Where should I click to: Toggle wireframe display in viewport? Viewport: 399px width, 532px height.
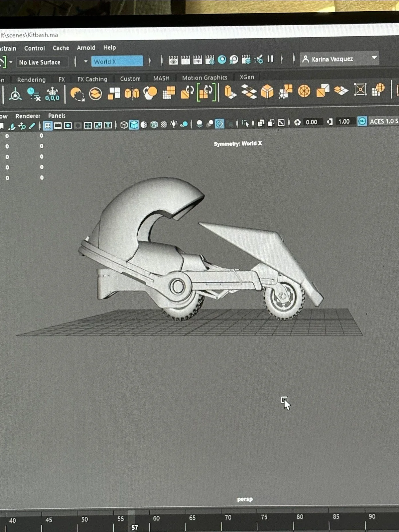tap(124, 125)
